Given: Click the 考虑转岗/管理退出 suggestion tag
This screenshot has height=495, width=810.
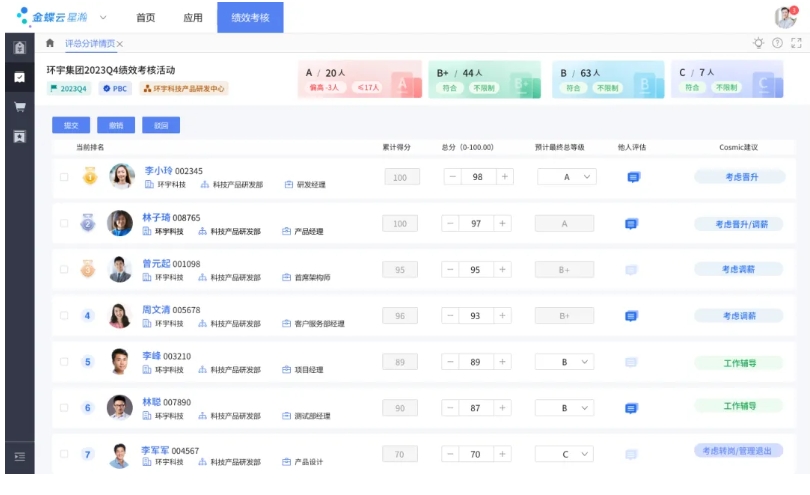Looking at the screenshot, I should click(739, 451).
